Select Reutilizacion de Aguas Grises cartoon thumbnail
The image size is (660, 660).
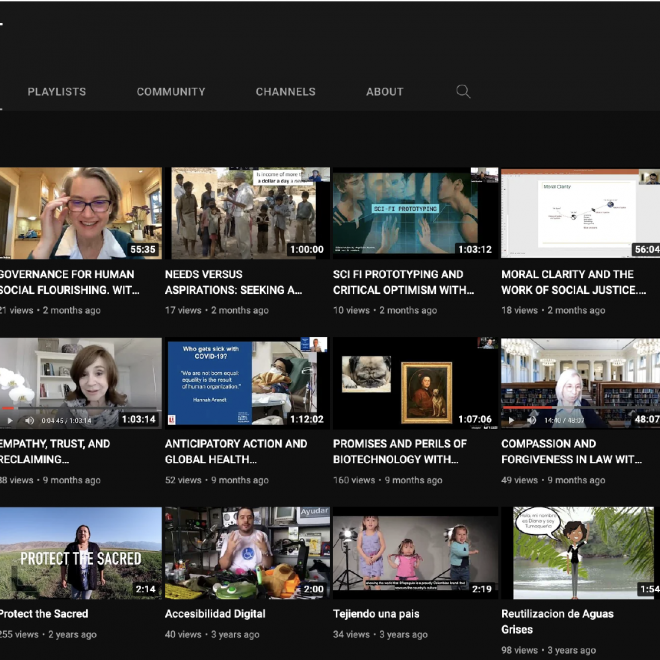(x=580, y=553)
